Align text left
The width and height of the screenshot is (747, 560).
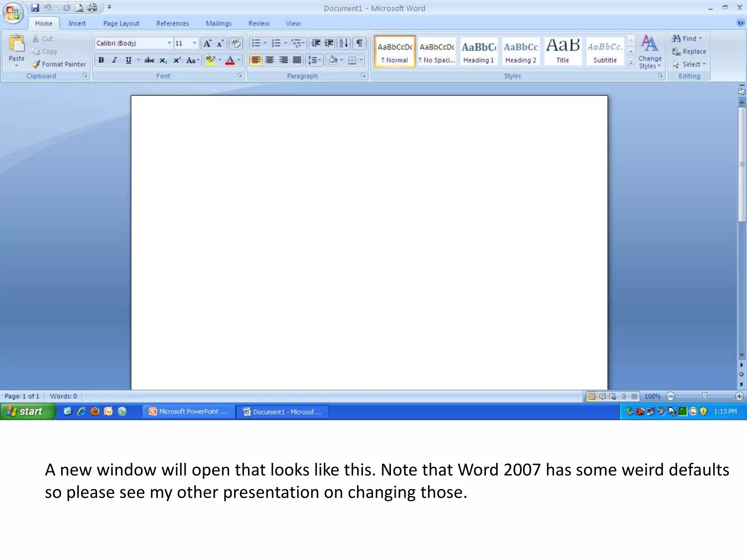click(256, 60)
